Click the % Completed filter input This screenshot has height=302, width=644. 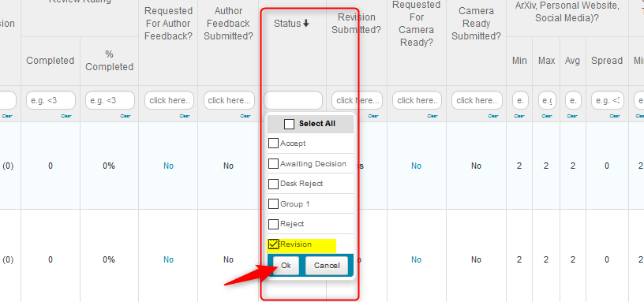click(110, 100)
